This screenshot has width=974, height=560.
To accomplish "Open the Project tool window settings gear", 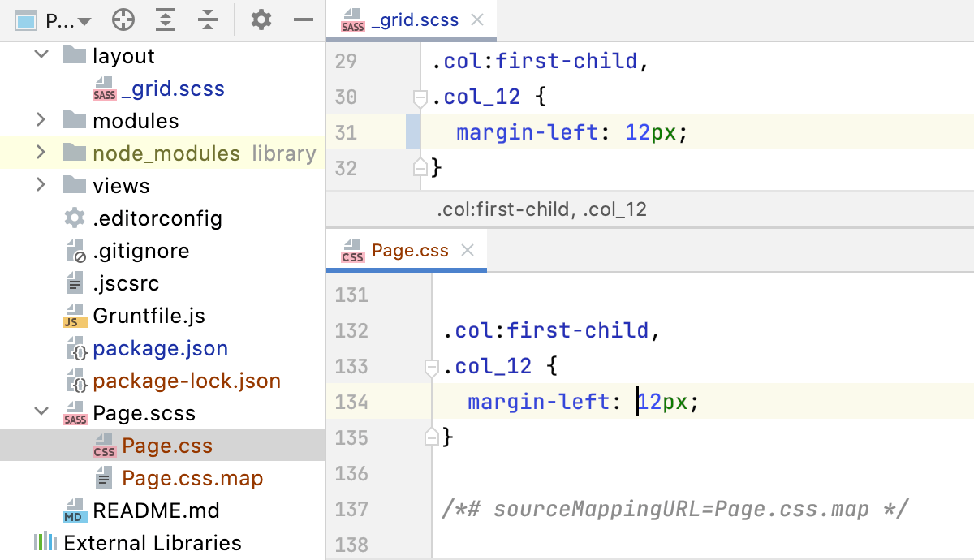I will click(x=261, y=19).
